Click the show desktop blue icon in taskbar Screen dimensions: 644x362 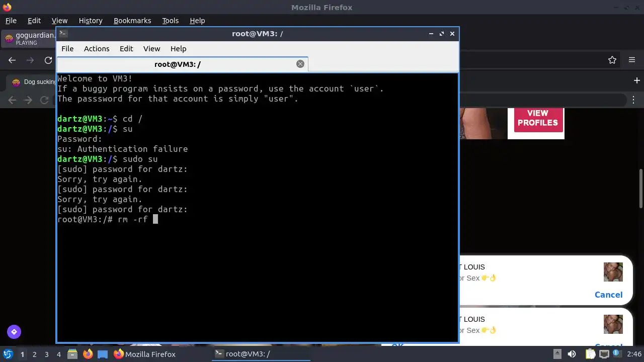pyautogui.click(x=103, y=354)
